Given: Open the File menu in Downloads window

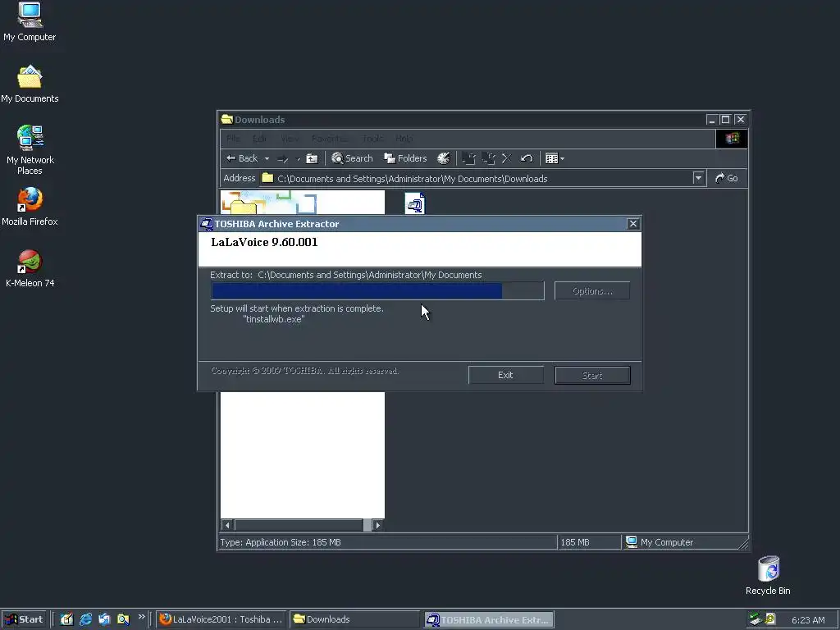Looking at the screenshot, I should 233,139.
